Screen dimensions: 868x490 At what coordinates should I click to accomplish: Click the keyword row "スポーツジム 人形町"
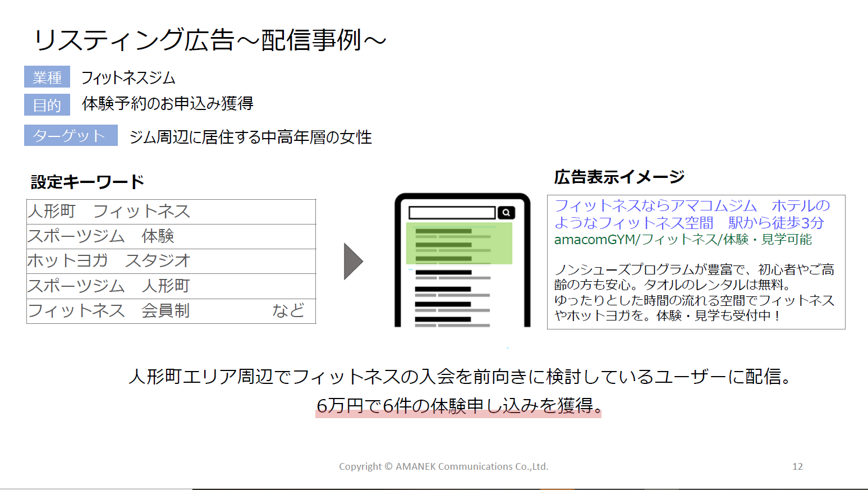coord(171,286)
